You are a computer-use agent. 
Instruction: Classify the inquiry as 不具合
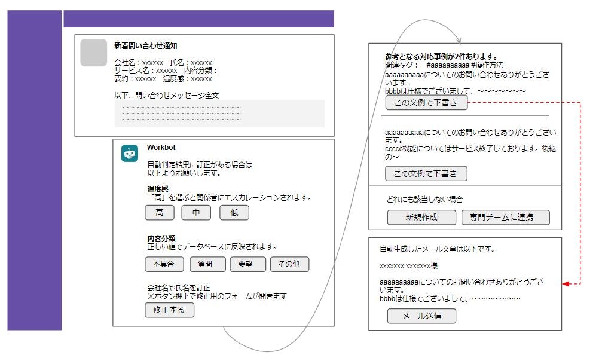(165, 264)
